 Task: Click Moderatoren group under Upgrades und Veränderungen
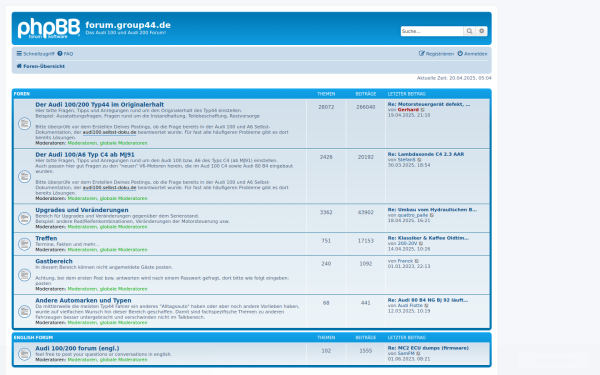tap(82, 227)
